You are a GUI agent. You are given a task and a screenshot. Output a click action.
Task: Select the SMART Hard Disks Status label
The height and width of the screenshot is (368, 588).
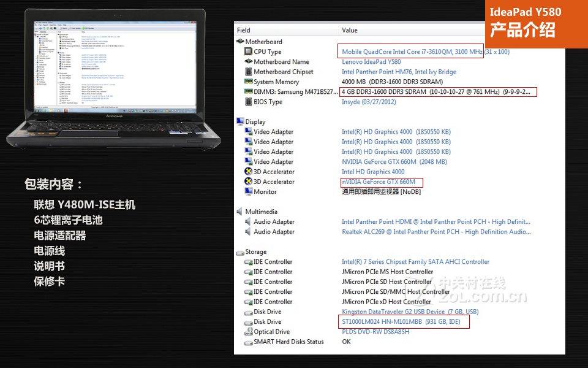pos(288,342)
